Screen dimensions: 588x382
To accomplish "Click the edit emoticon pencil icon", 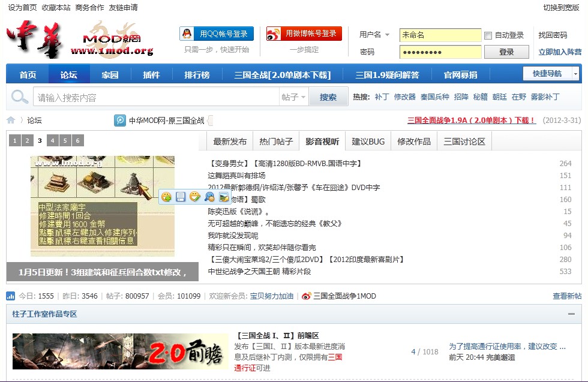I will click(x=194, y=197).
